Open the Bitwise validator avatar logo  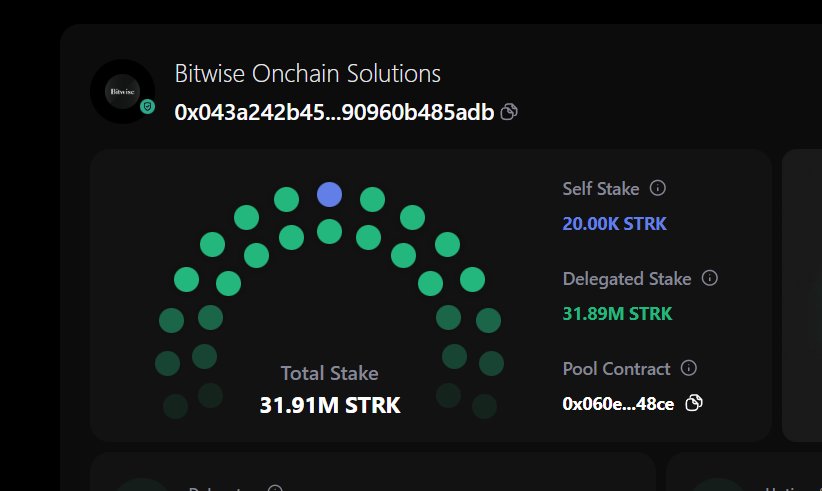121,92
